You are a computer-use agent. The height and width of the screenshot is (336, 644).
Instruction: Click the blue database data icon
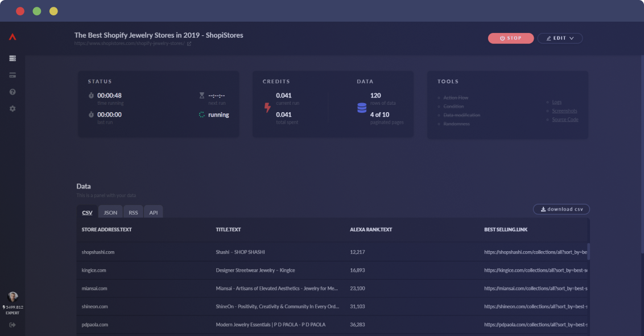[362, 108]
